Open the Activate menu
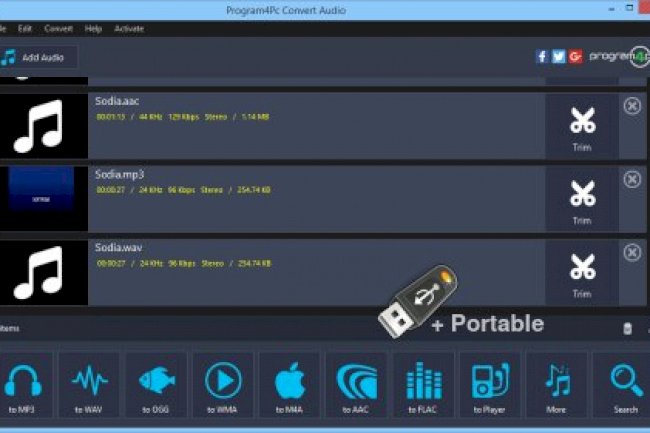Image resolution: width=650 pixels, height=433 pixels. click(x=129, y=29)
